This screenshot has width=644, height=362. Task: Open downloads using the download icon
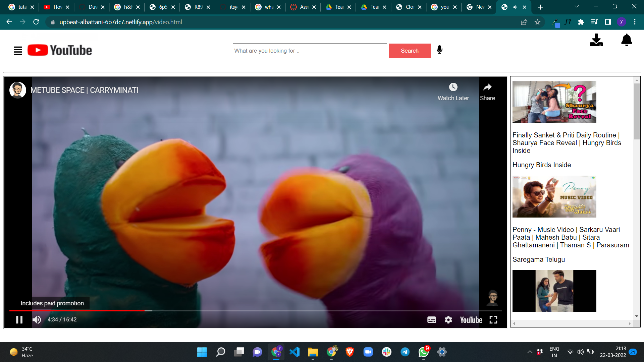coord(596,40)
